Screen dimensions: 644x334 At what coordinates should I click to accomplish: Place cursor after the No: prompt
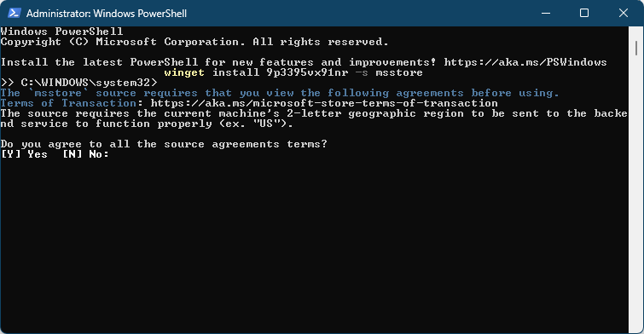112,155
